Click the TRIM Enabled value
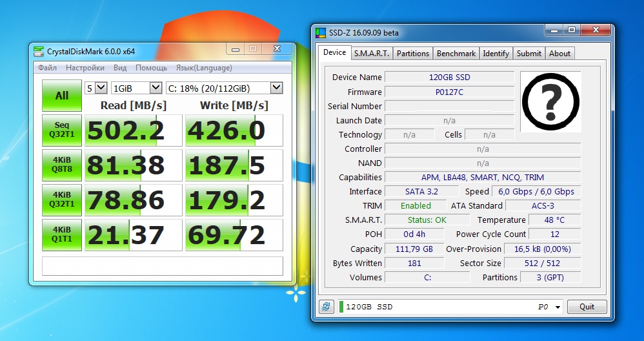The height and width of the screenshot is (341, 644). point(416,206)
